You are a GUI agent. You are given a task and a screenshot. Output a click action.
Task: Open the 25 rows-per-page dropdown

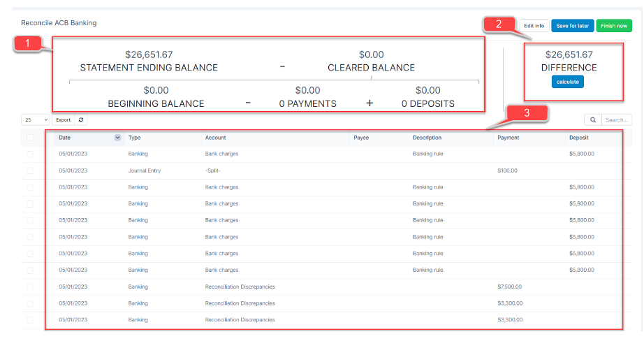coord(35,120)
